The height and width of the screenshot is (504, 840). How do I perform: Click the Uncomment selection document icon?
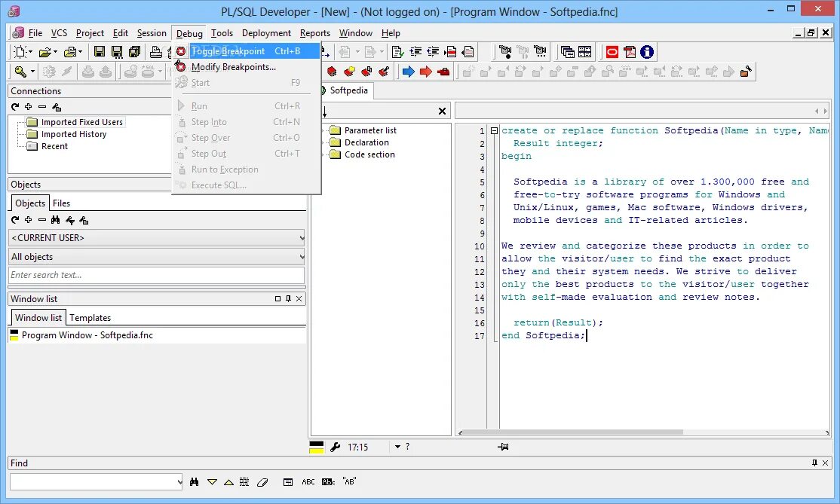click(x=468, y=51)
